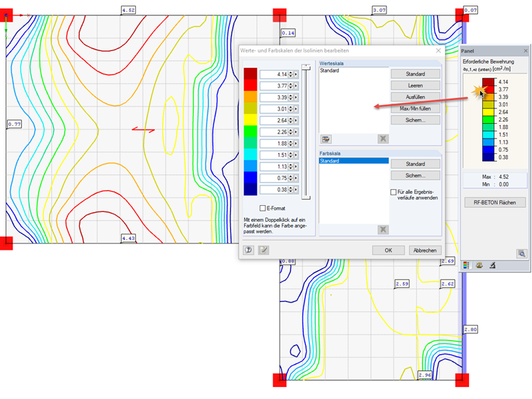Cancel with the Abbrechen button
The width and height of the screenshot is (532, 399).
[425, 251]
